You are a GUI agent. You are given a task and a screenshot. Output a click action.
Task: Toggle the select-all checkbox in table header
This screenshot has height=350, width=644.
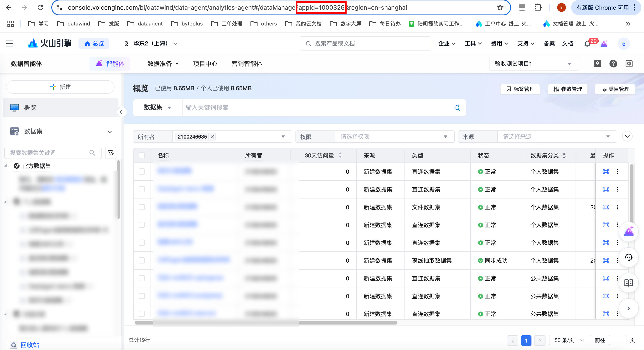coord(142,155)
